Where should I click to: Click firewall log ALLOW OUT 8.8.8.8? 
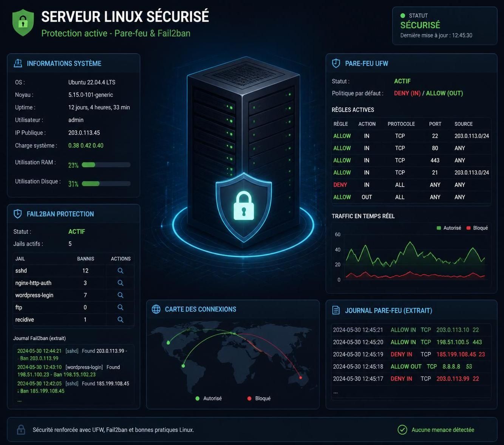[x=411, y=366]
